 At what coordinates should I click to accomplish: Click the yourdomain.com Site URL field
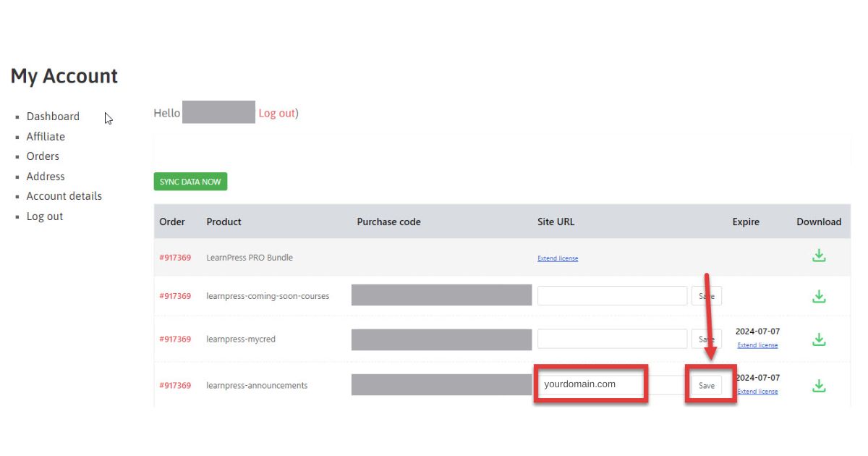point(613,385)
